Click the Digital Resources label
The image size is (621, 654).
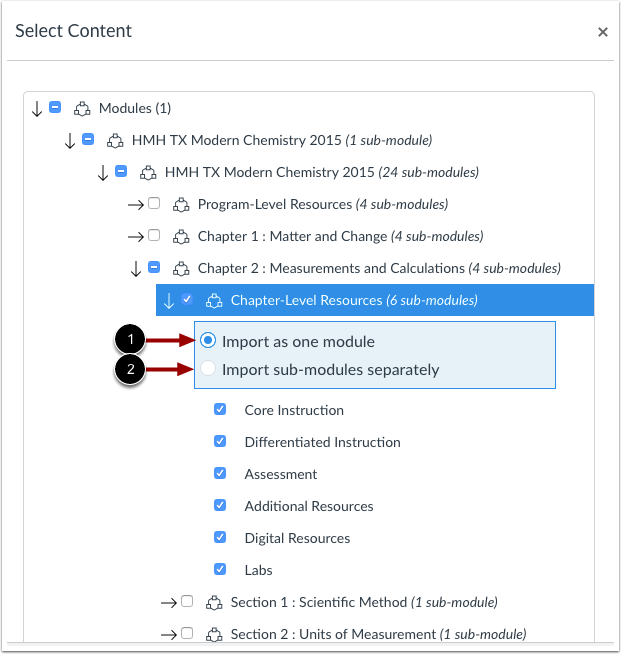click(x=297, y=538)
